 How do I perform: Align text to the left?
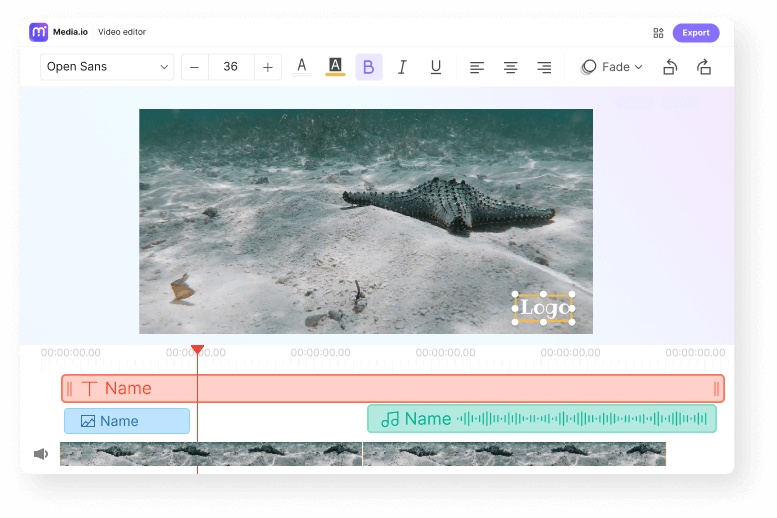tap(477, 67)
